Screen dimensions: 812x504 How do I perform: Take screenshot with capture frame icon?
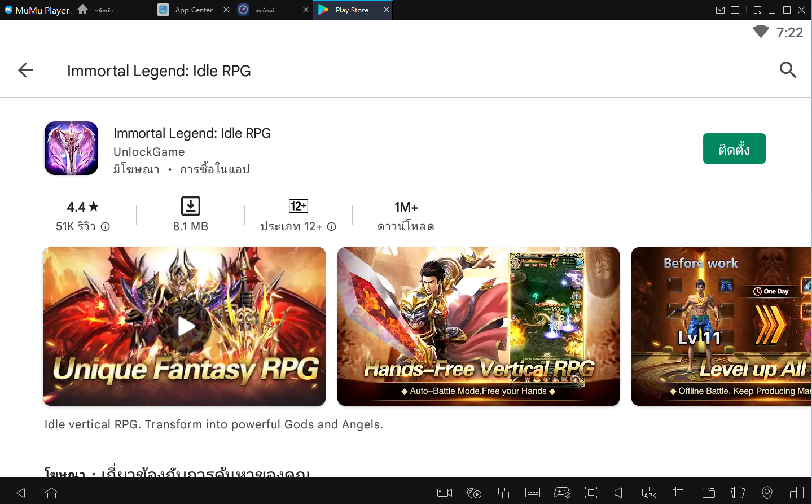(x=591, y=493)
